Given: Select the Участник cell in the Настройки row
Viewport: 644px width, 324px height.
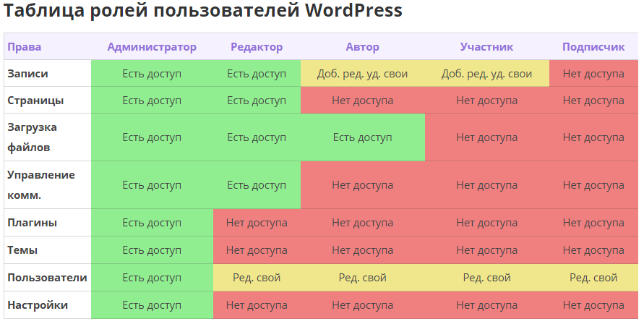Looking at the screenshot, I should click(486, 305).
